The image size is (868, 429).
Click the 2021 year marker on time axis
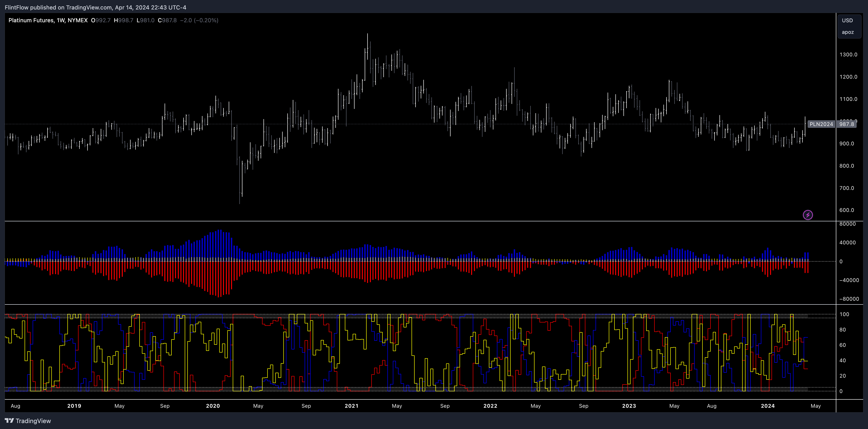(x=351, y=406)
